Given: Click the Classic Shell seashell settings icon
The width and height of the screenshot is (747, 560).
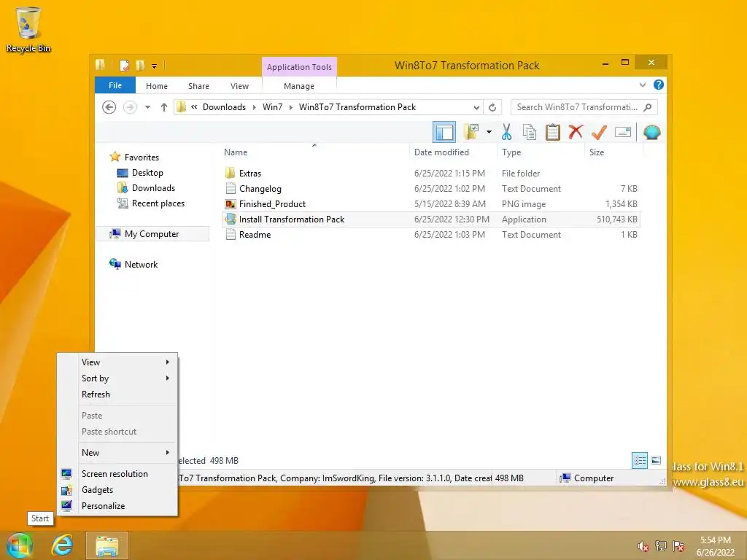Looking at the screenshot, I should click(651, 132).
